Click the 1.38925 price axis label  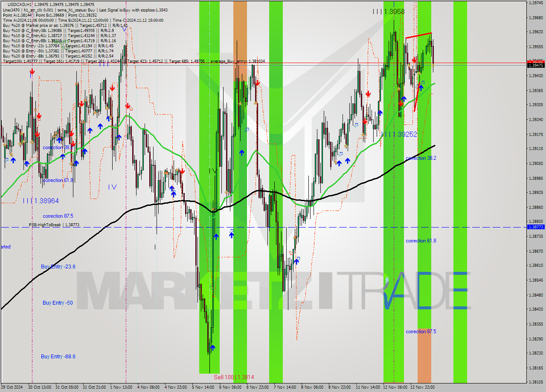536,192
